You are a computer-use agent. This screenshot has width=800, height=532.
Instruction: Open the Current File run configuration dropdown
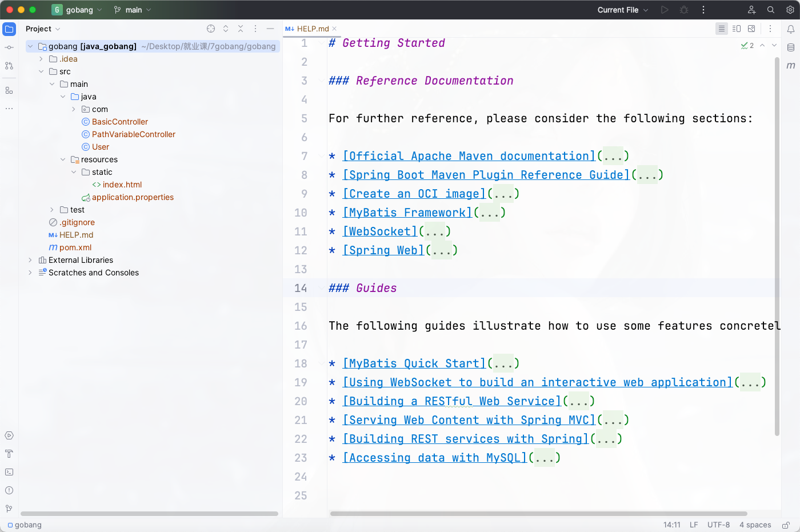tap(623, 10)
